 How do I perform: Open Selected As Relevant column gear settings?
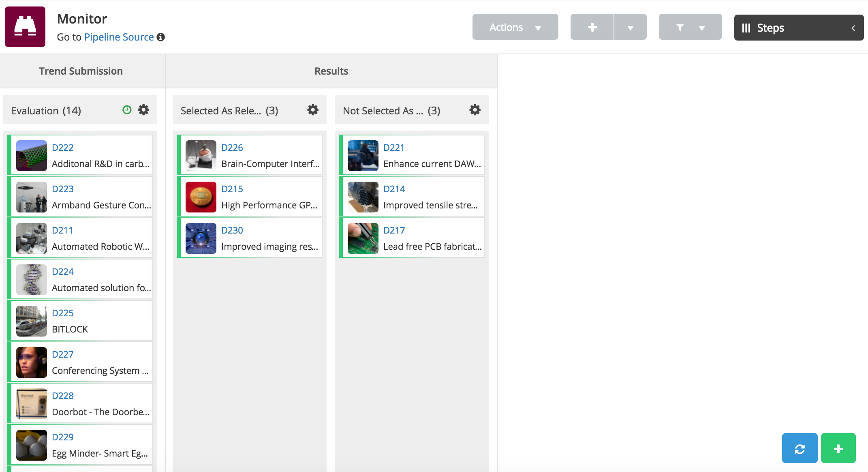click(313, 110)
